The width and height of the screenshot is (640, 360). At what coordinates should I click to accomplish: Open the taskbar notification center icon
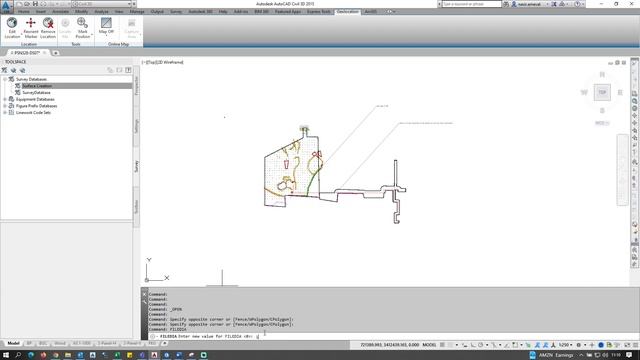(629, 355)
